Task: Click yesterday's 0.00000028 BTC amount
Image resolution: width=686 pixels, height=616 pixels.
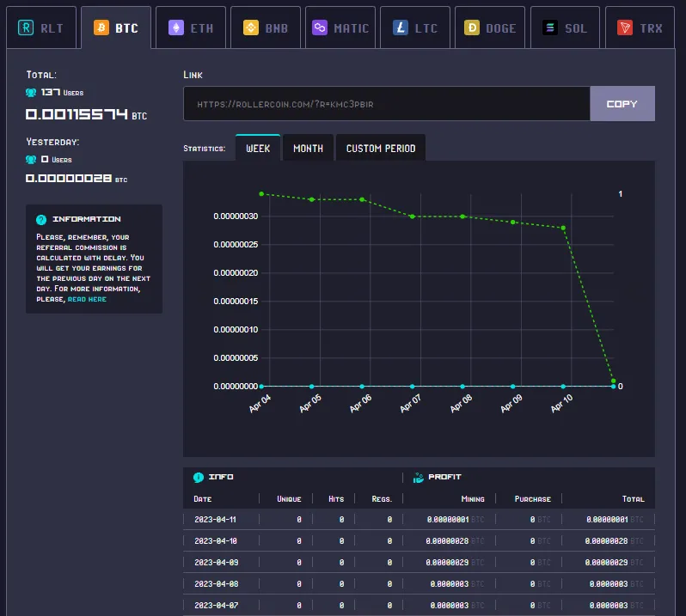Action: 77,179
